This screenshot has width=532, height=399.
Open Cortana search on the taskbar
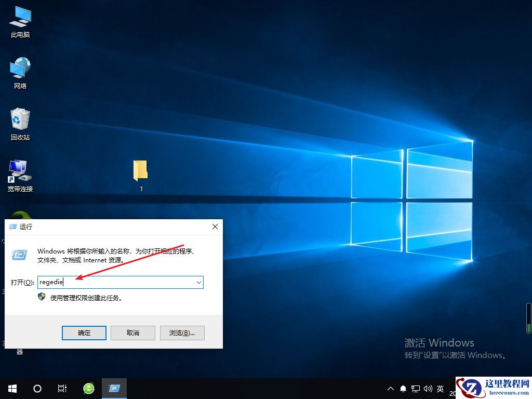36,388
